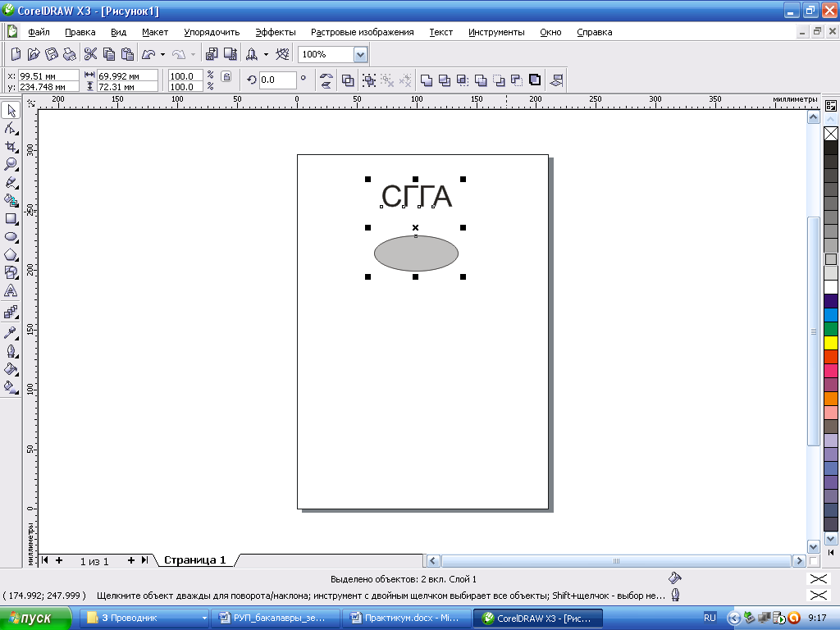Apply the yellow swatch from palette

tap(831, 342)
